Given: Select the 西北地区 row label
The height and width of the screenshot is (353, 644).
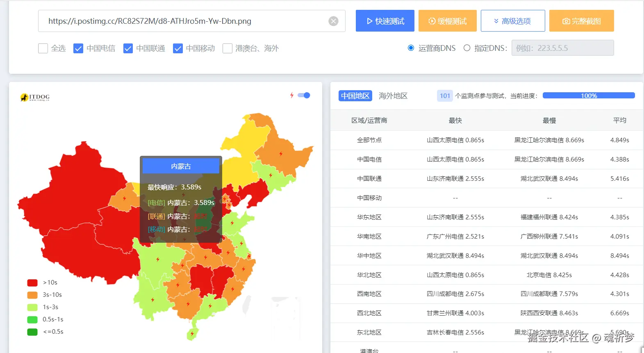Looking at the screenshot, I should click(x=369, y=313).
